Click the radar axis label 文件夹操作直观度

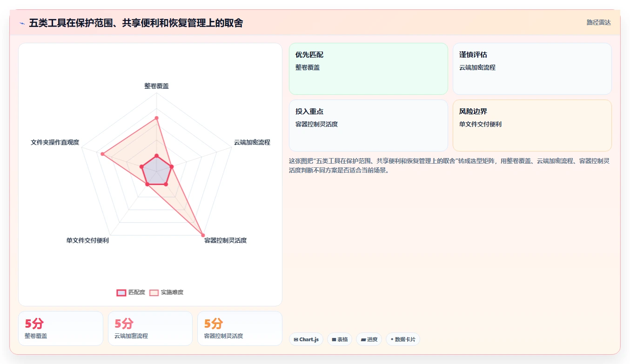55,142
